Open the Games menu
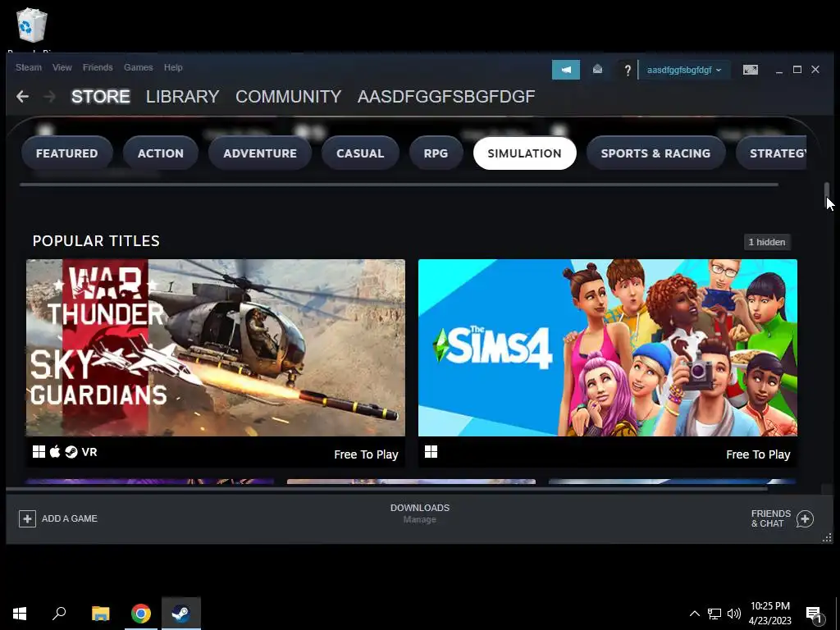 138,67
